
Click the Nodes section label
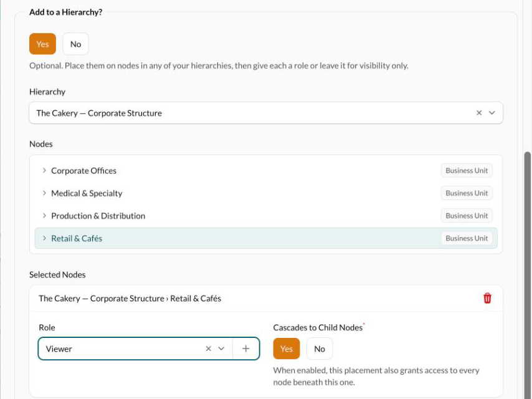tap(41, 144)
